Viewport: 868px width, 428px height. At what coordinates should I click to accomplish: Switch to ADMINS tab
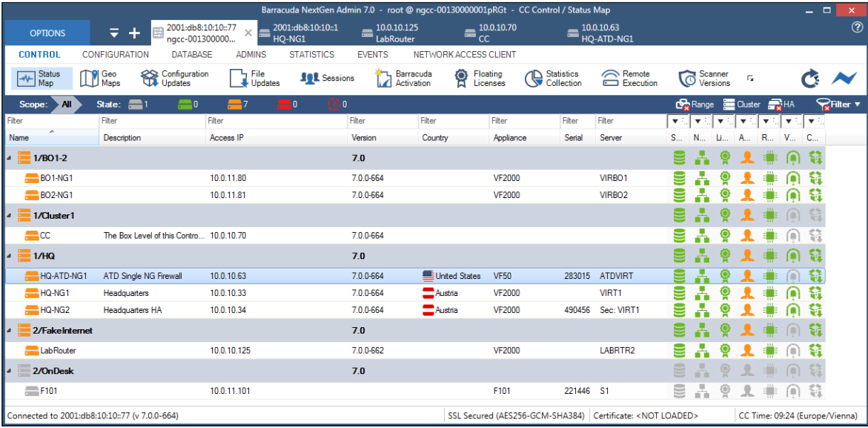point(251,55)
